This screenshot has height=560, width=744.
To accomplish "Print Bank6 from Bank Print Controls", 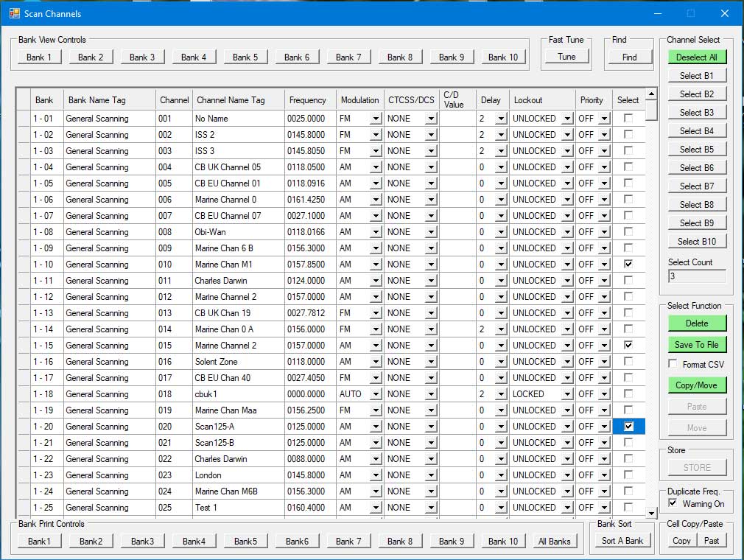I will coord(297,542).
